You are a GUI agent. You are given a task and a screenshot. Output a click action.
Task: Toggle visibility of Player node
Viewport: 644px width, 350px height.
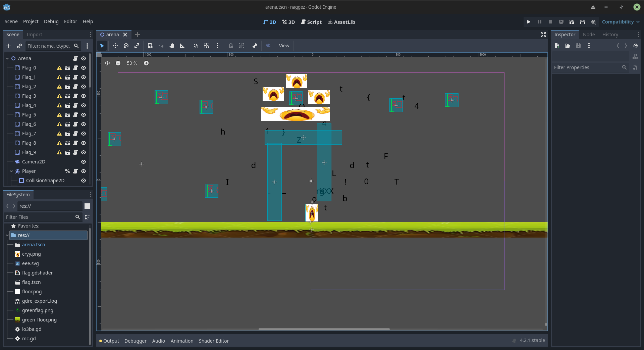click(x=84, y=171)
